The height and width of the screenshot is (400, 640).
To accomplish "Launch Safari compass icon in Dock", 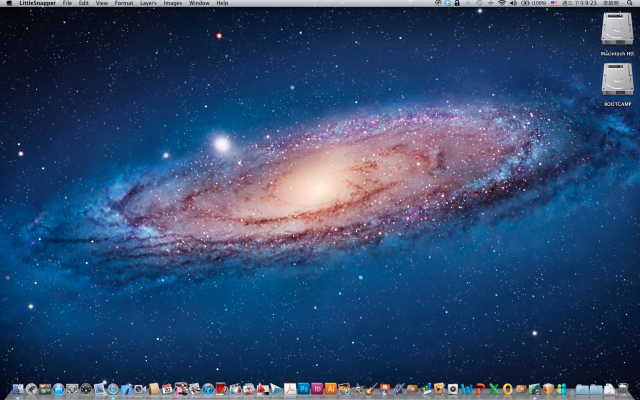I will point(113,389).
